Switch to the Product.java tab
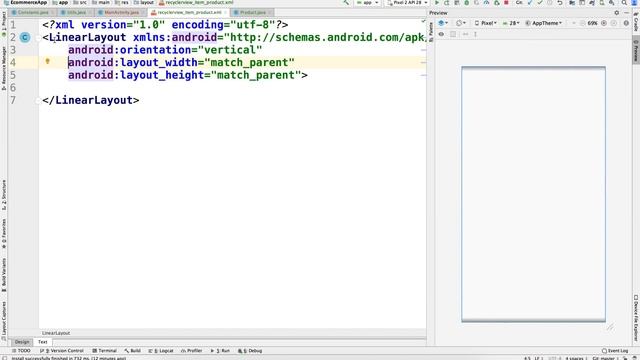The height and width of the screenshot is (360, 640). (x=252, y=13)
